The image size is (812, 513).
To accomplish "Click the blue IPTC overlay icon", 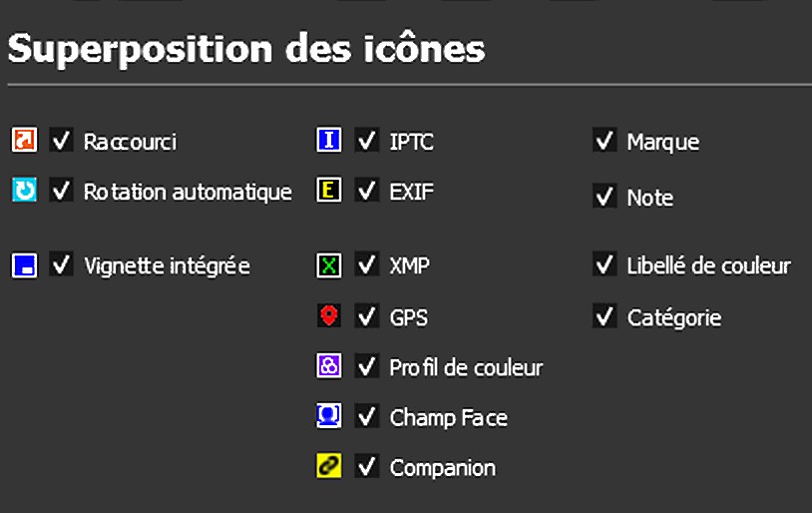I will 329,140.
